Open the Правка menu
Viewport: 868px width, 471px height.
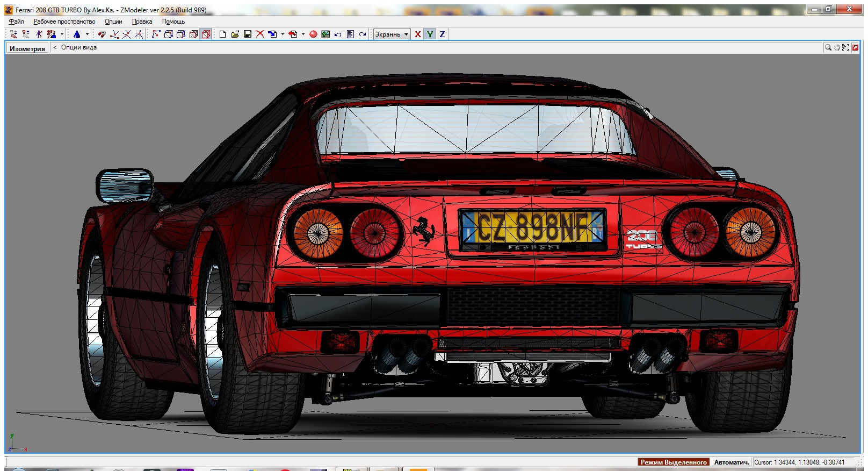(142, 22)
